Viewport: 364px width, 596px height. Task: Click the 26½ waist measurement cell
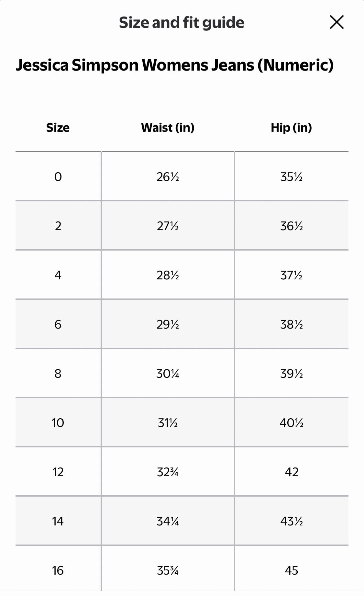[168, 177]
